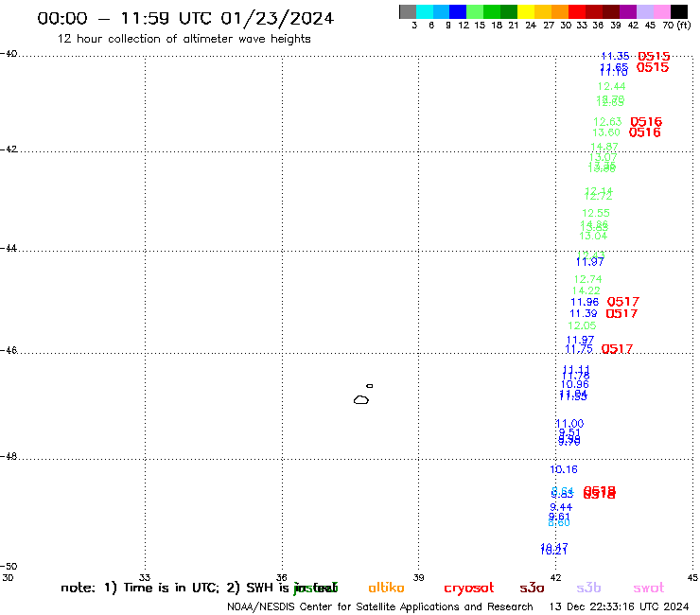Click the larger island outline on the map

[361, 399]
